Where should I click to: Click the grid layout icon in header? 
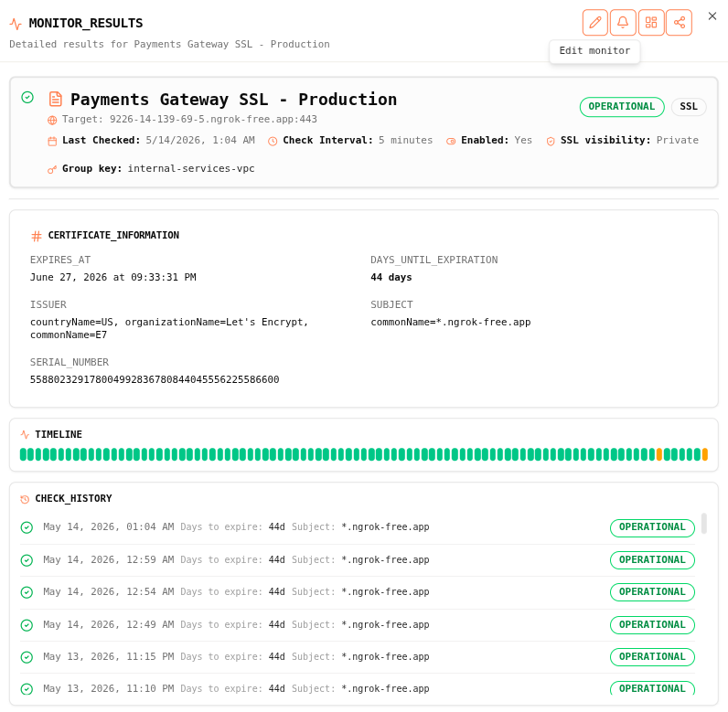click(651, 22)
